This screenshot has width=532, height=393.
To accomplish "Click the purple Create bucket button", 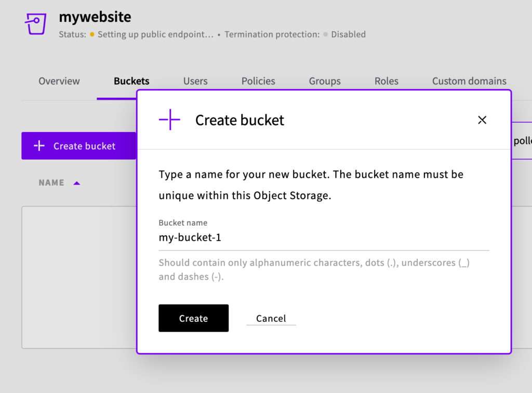I will 79,146.
